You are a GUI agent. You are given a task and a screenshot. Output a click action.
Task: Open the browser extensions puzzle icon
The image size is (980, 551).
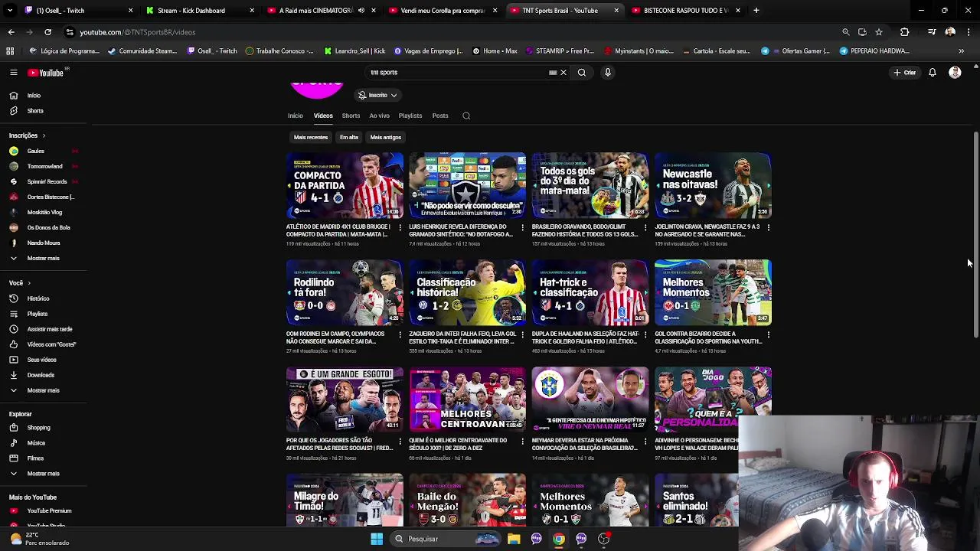tap(904, 32)
